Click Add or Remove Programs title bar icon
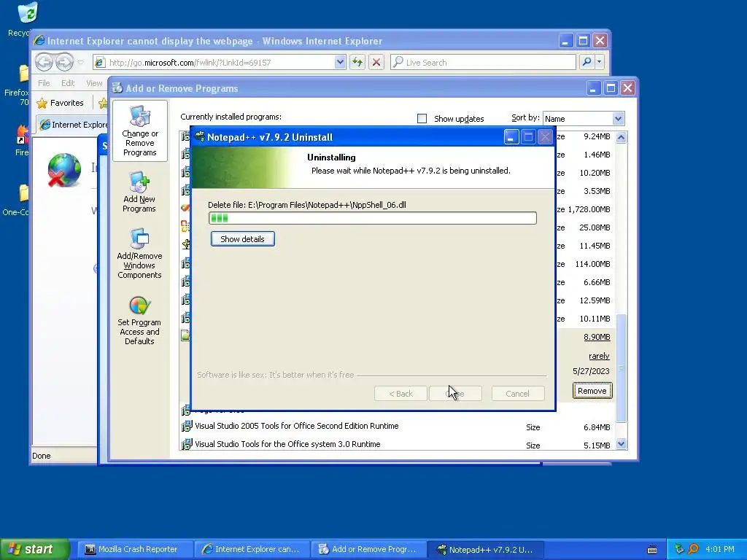 coord(117,88)
